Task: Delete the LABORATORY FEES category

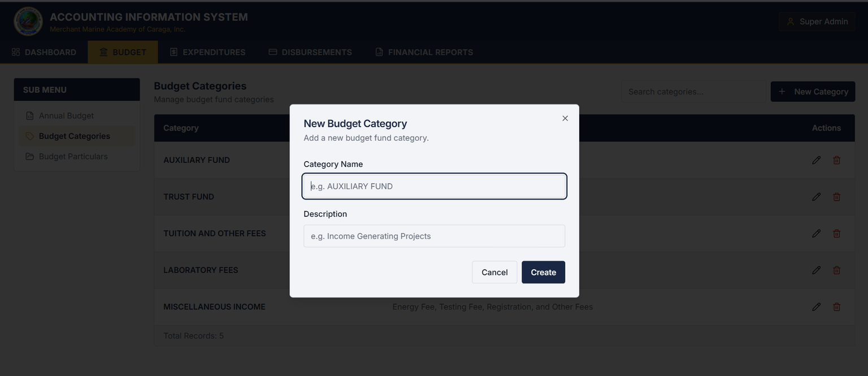Action: click(836, 270)
